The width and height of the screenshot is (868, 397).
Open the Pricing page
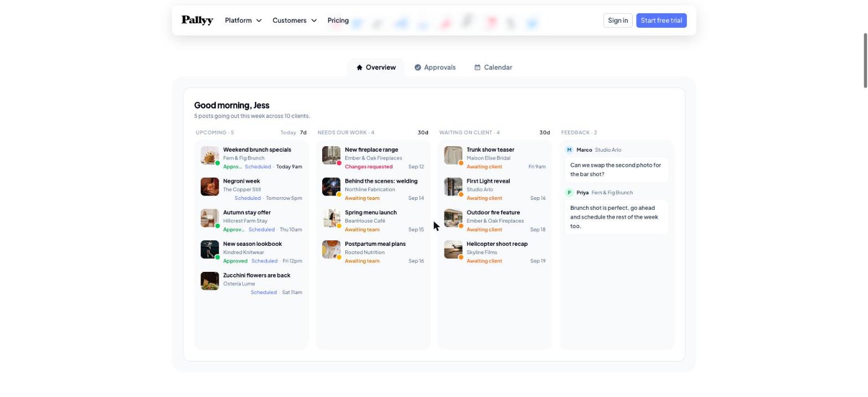tap(338, 20)
